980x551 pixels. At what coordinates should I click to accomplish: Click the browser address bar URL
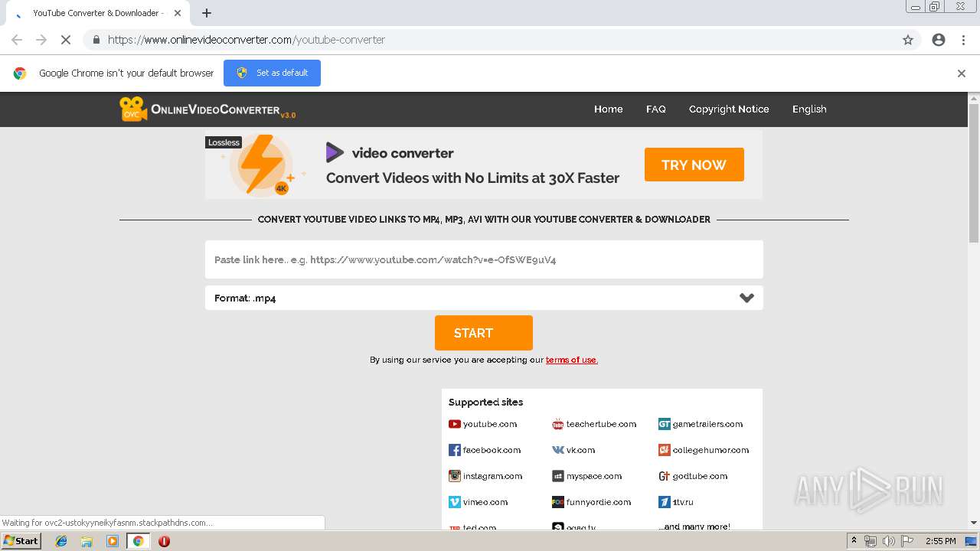pyautogui.click(x=247, y=40)
